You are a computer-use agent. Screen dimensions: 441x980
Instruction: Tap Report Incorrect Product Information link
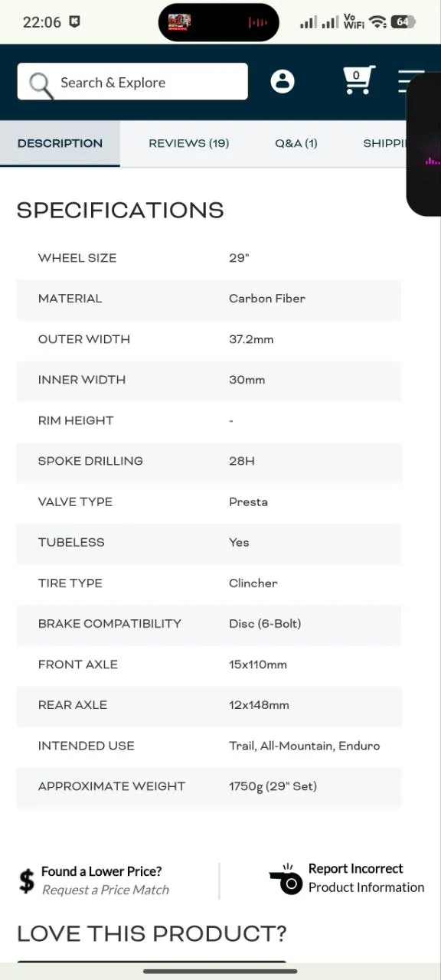366,878
